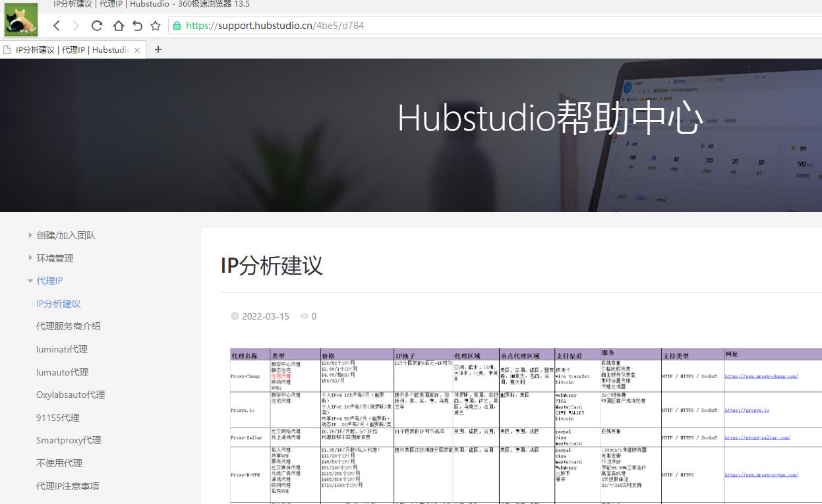822x504 pixels.
Task: Click the 支付渠道 table header
Action: [568, 355]
